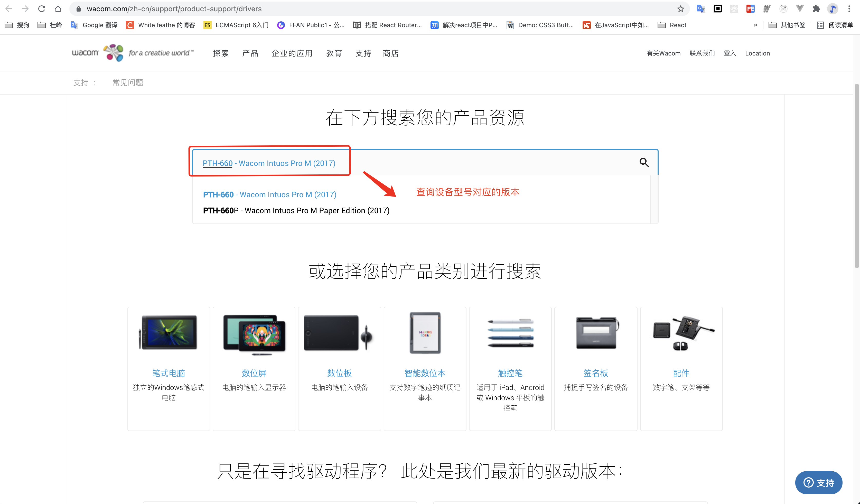Screen dimensions: 860x504
Task: Click the signature pad product image
Action: (x=597, y=333)
